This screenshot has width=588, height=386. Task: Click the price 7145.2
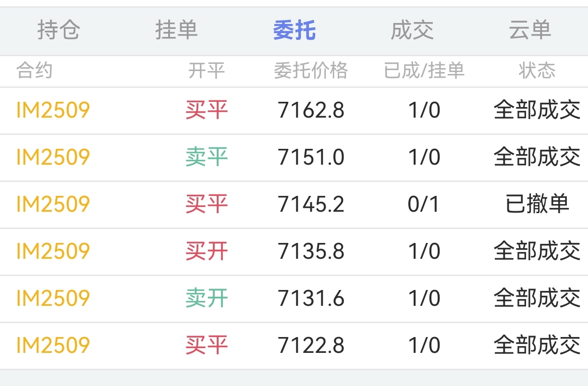pyautogui.click(x=311, y=204)
